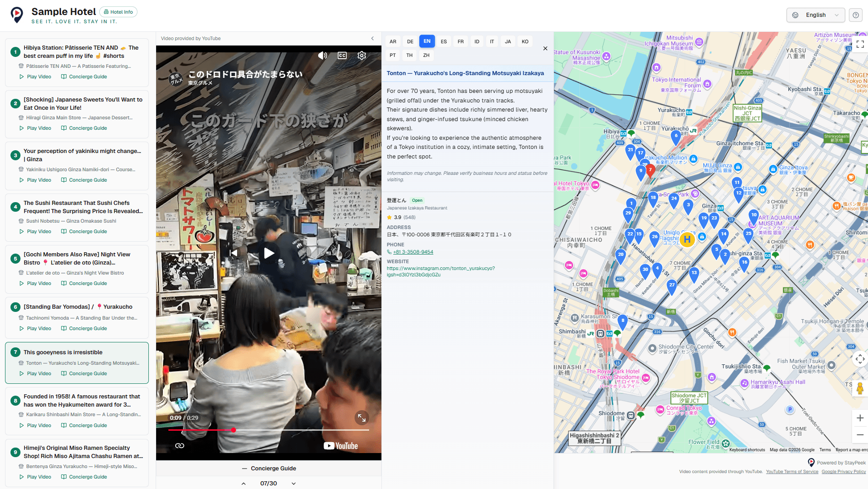Switch guide language to TH
The height and width of the screenshot is (489, 868).
point(410,55)
